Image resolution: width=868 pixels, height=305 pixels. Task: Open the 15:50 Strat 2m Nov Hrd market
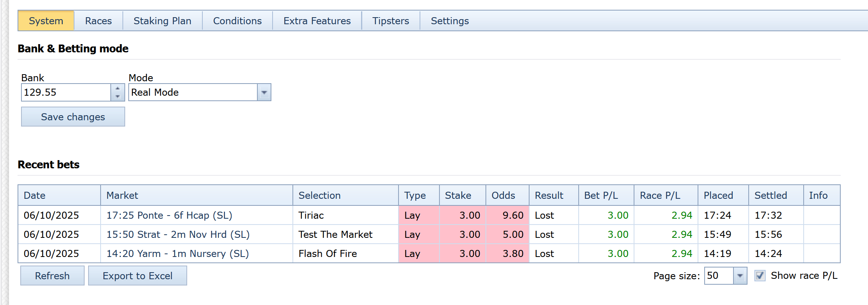pyautogui.click(x=178, y=234)
